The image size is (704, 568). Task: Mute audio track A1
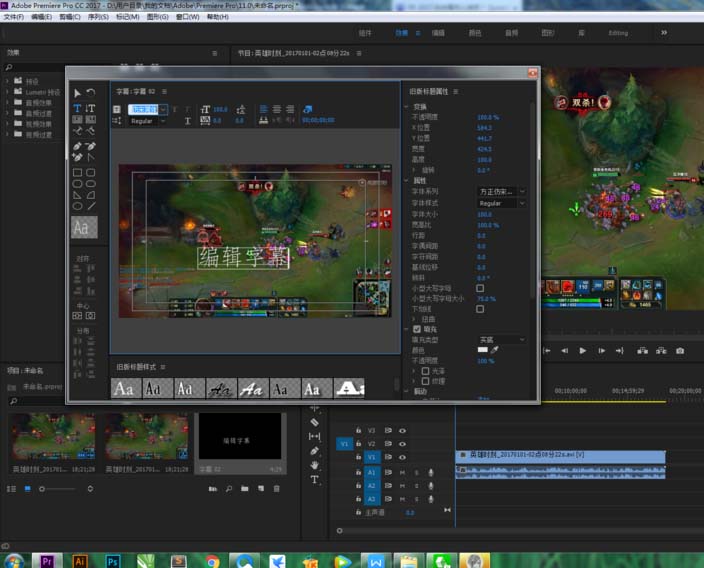point(402,472)
